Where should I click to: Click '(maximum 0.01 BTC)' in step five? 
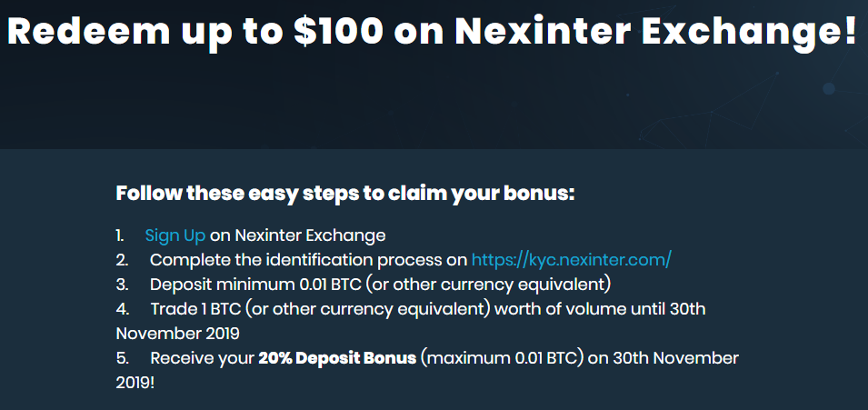pyautogui.click(x=502, y=358)
